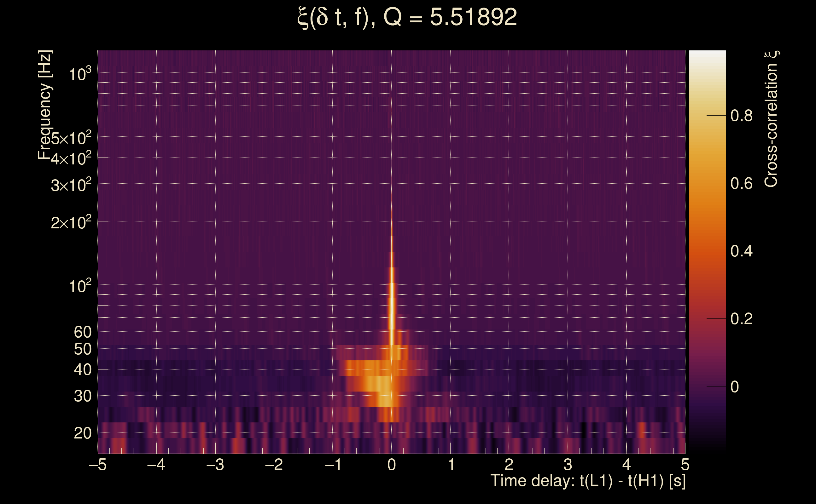
Task: Click the 2×10² frequency axis tick label
Action: pyautogui.click(x=71, y=222)
